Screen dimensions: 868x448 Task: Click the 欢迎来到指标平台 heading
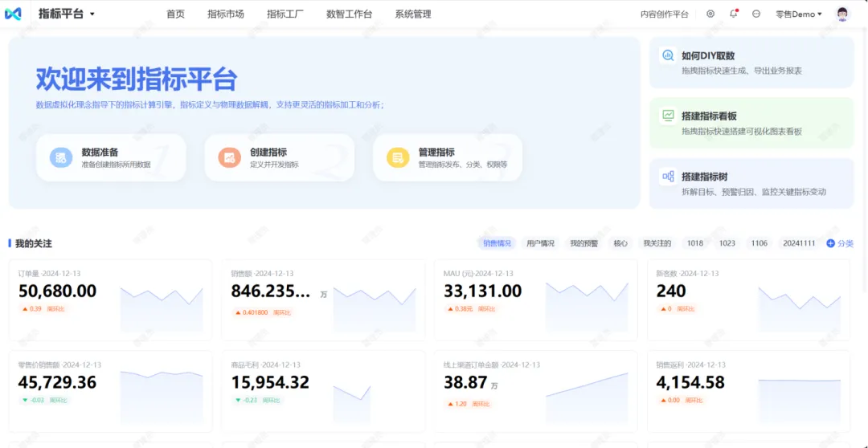137,79
